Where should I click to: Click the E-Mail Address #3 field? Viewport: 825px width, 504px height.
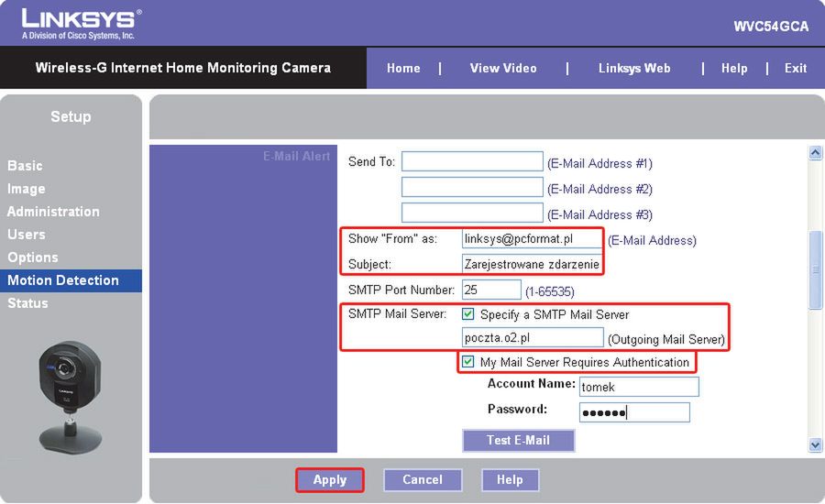pos(472,213)
